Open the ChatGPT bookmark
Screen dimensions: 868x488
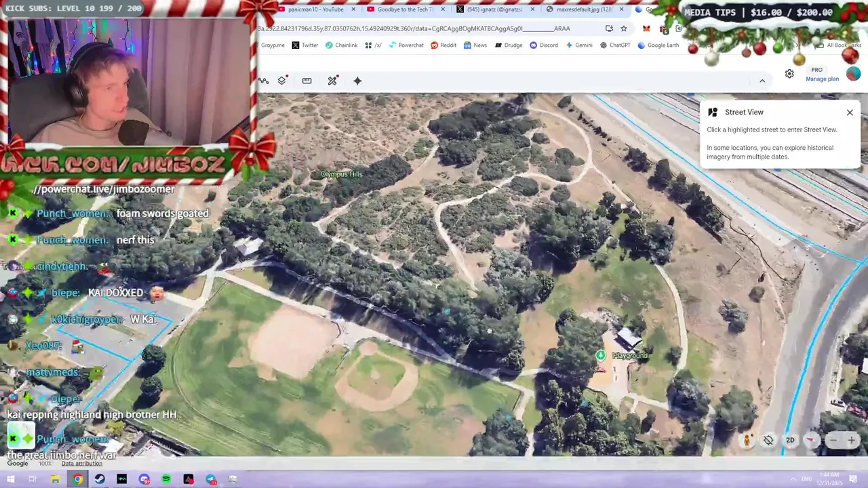(x=615, y=45)
